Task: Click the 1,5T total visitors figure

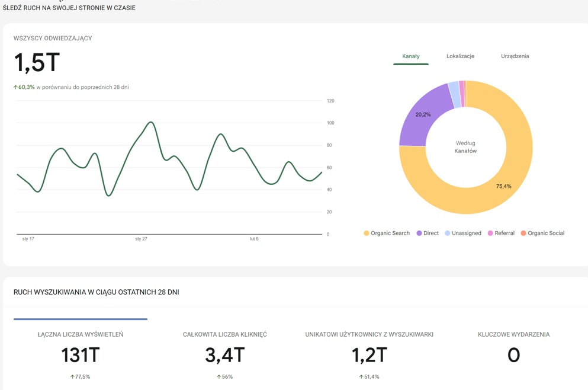Action: click(37, 63)
